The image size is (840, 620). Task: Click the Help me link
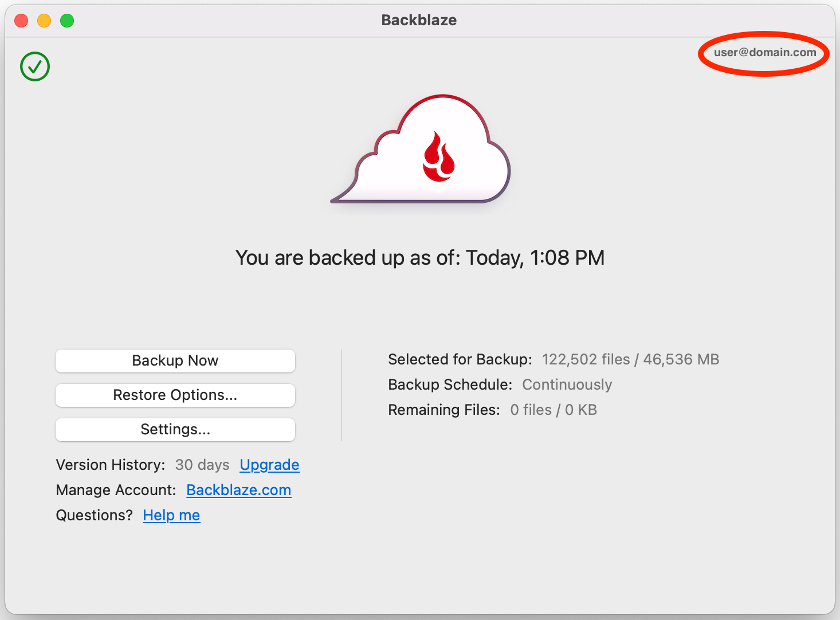tap(171, 515)
